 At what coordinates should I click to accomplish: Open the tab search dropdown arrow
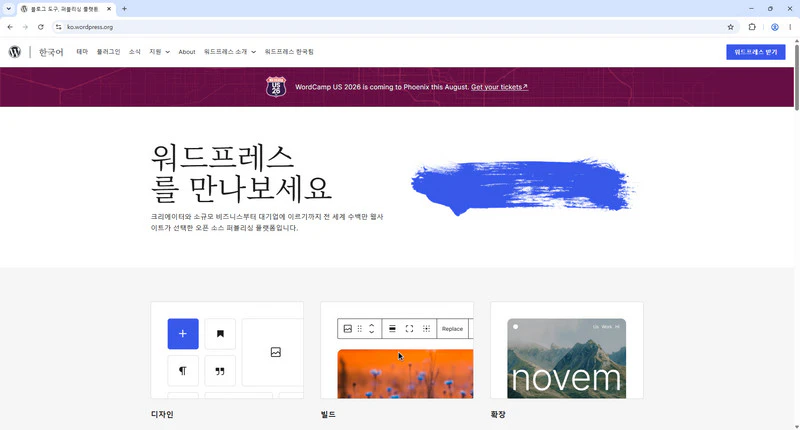tap(9, 9)
